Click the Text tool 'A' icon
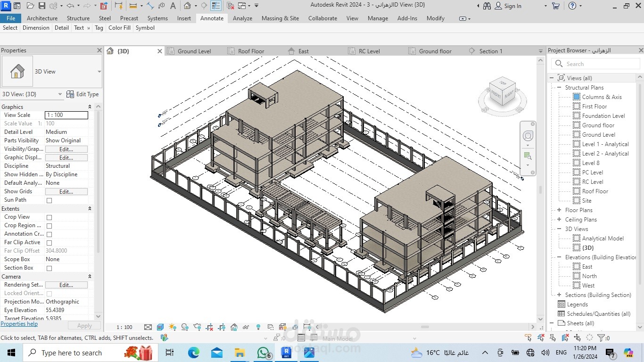The height and width of the screenshot is (362, 644). tap(173, 6)
